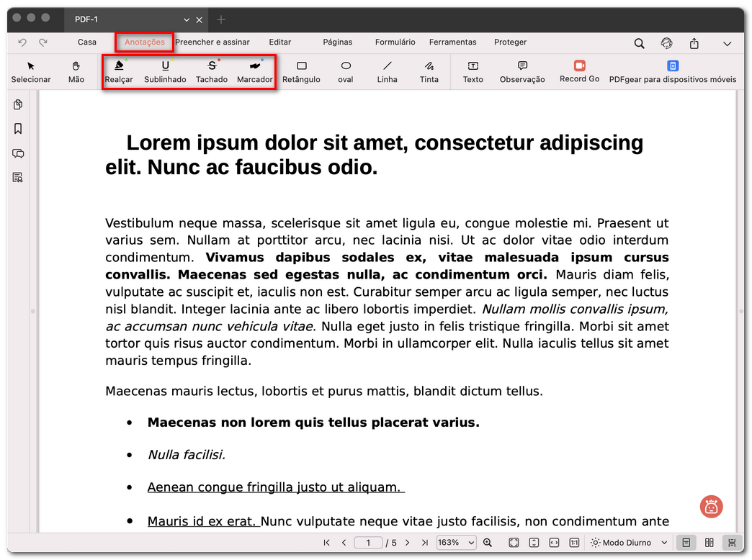752x560 pixels.
Task: Open the Proteger menu tab
Action: 510,42
